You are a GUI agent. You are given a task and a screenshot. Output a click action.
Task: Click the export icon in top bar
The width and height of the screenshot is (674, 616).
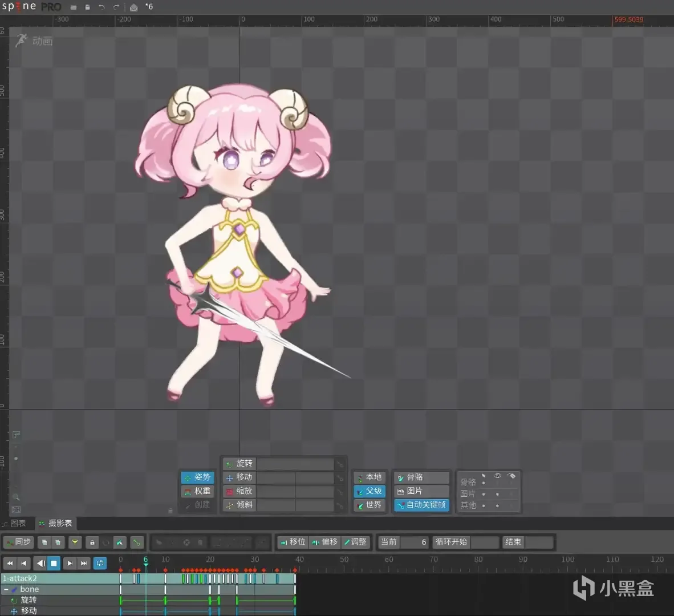click(133, 7)
